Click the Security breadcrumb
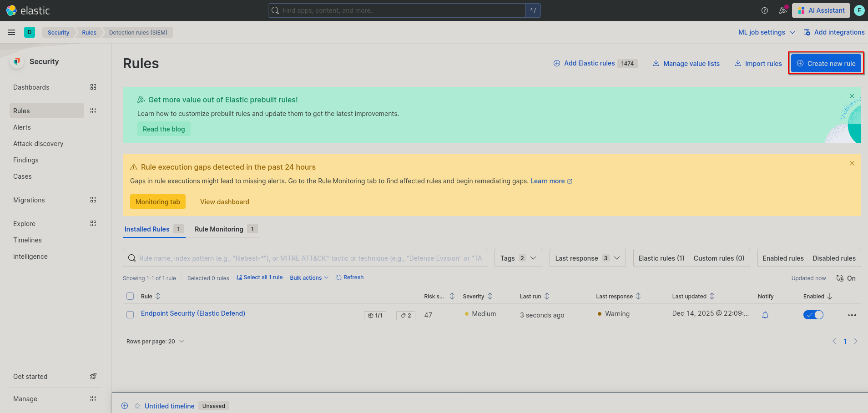Image resolution: width=868 pixels, height=413 pixels. (58, 32)
